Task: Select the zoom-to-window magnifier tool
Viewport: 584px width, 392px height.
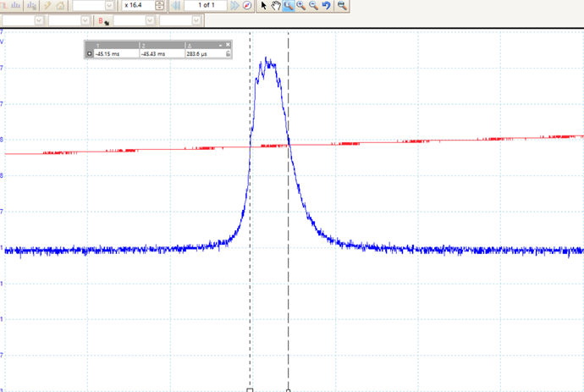Action: (289, 5)
